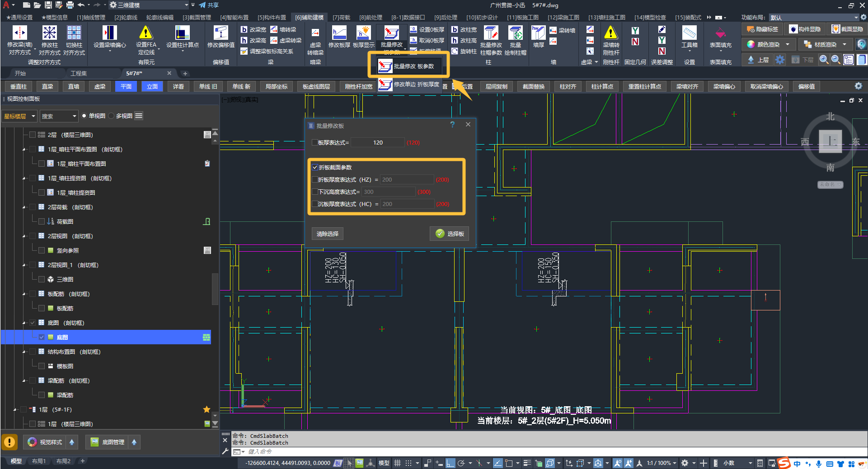Screen dimensions: 868x469
Task: Click the 修改板厚 ribbon icon
Action: (x=339, y=33)
